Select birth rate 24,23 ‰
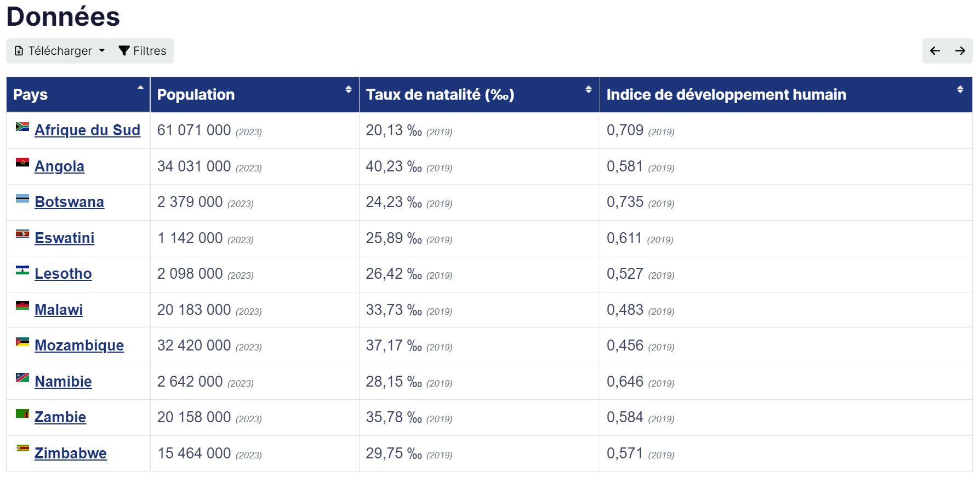Screen dimensions: 980x477 point(394,202)
